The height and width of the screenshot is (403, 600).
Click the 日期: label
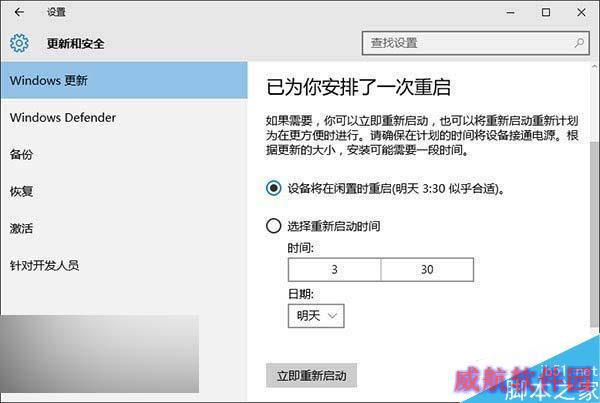tap(301, 294)
